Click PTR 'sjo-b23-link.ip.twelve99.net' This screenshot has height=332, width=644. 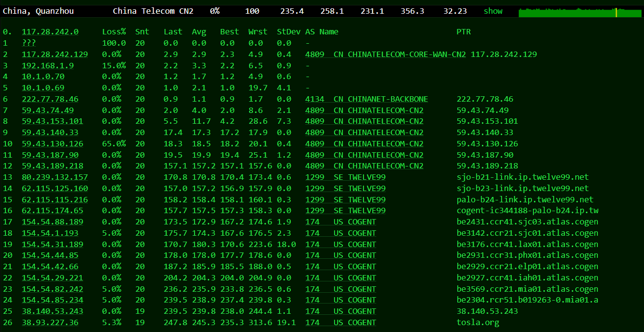tap(523, 188)
